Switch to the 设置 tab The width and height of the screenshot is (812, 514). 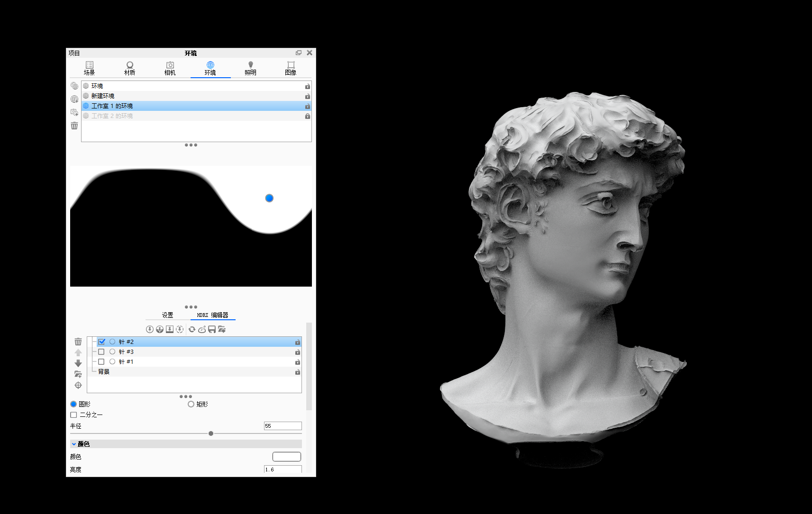click(167, 315)
